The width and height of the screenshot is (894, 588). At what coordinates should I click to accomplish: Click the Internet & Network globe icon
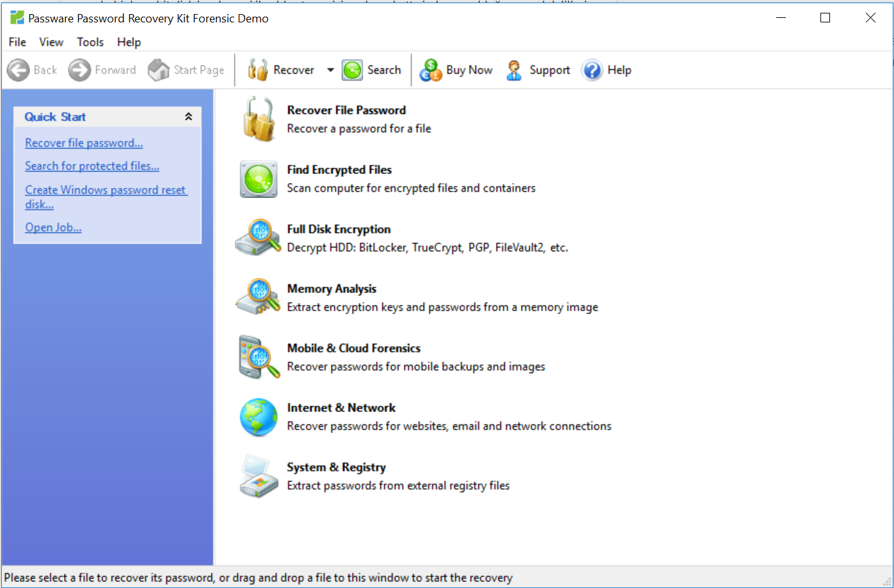[x=259, y=417]
